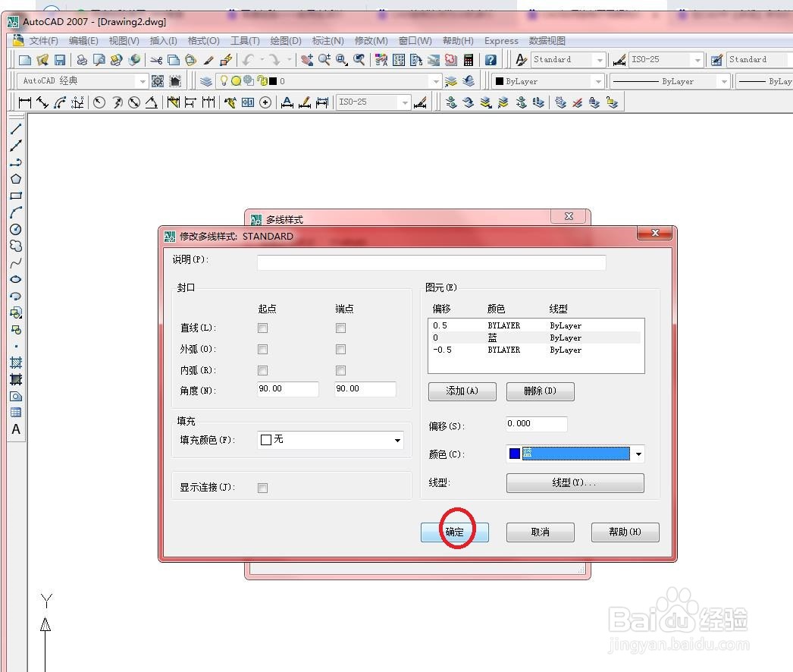
Task: Check Inner arc start checkbox (内弧 起点)
Action: click(x=262, y=370)
